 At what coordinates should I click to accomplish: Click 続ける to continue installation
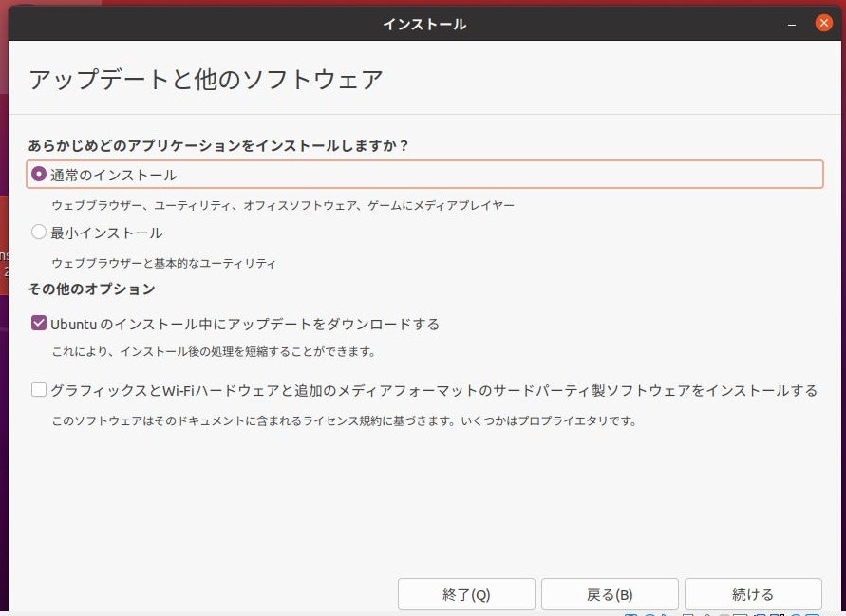pos(753,594)
